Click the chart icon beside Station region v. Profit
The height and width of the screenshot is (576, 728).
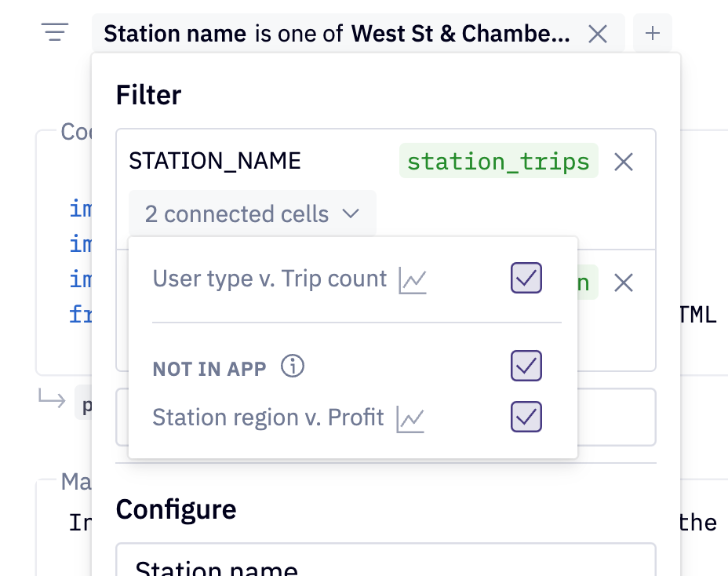click(409, 417)
